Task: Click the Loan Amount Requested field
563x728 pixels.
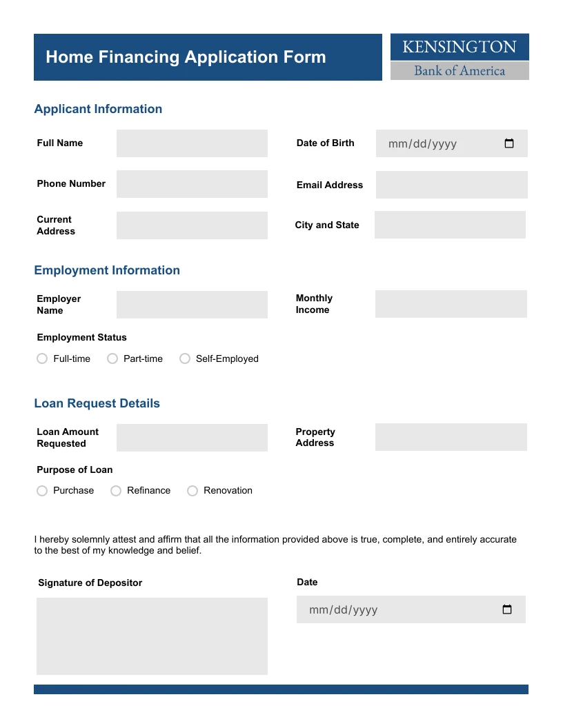Action: click(192, 437)
